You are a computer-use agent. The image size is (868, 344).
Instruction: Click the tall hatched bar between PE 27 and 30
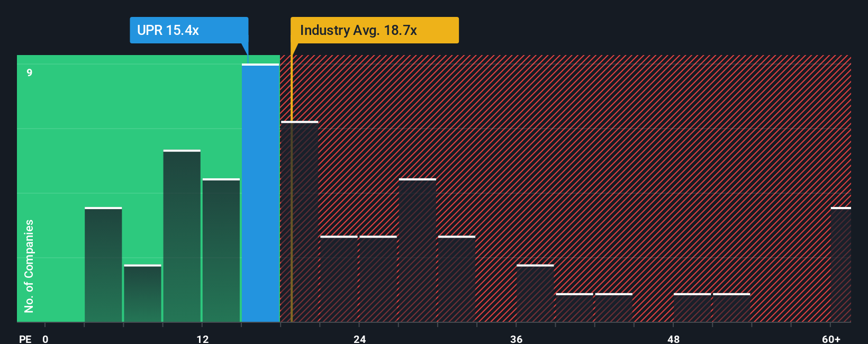(418, 250)
